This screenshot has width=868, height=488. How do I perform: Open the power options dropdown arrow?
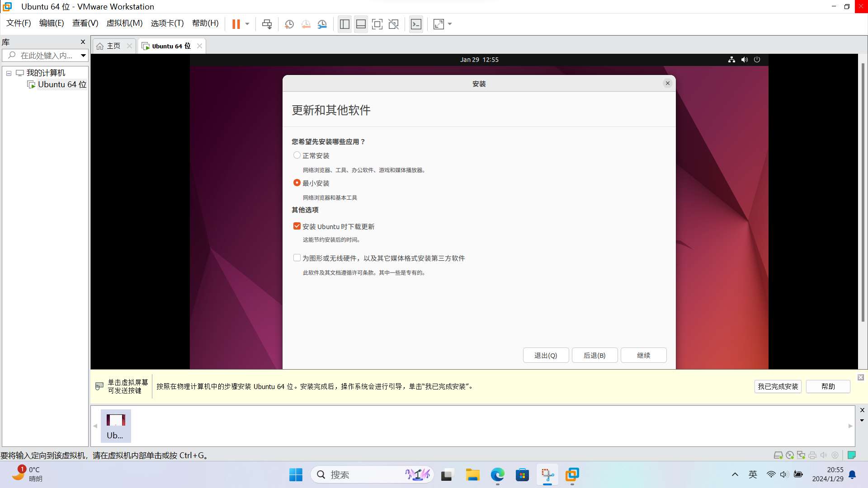pos(247,24)
